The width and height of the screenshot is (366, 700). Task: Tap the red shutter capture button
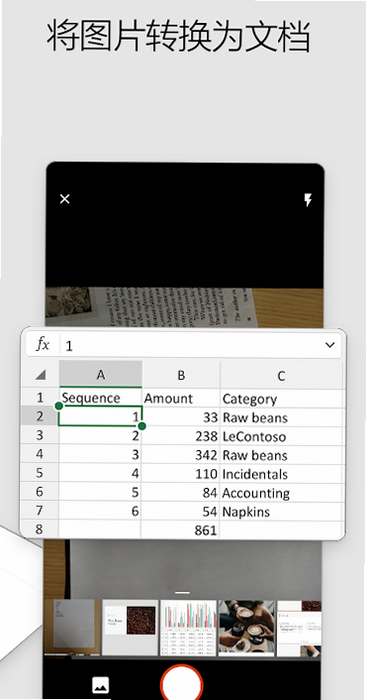pyautogui.click(x=182, y=684)
